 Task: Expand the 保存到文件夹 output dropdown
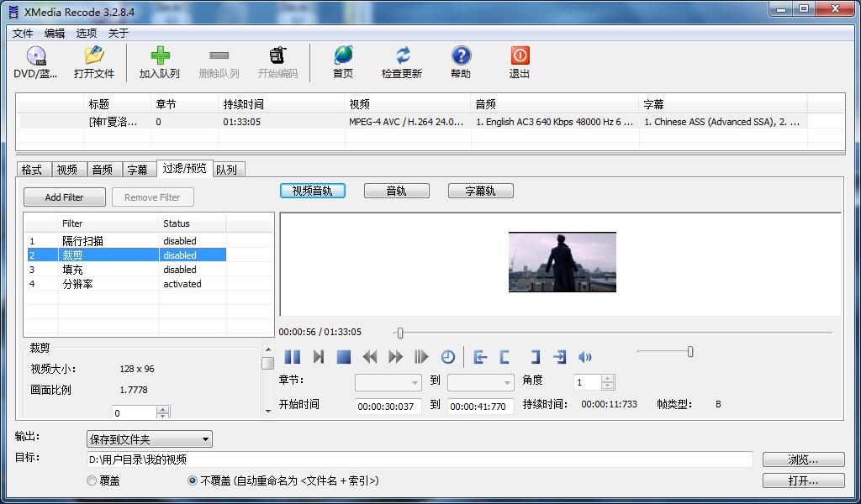coord(150,439)
